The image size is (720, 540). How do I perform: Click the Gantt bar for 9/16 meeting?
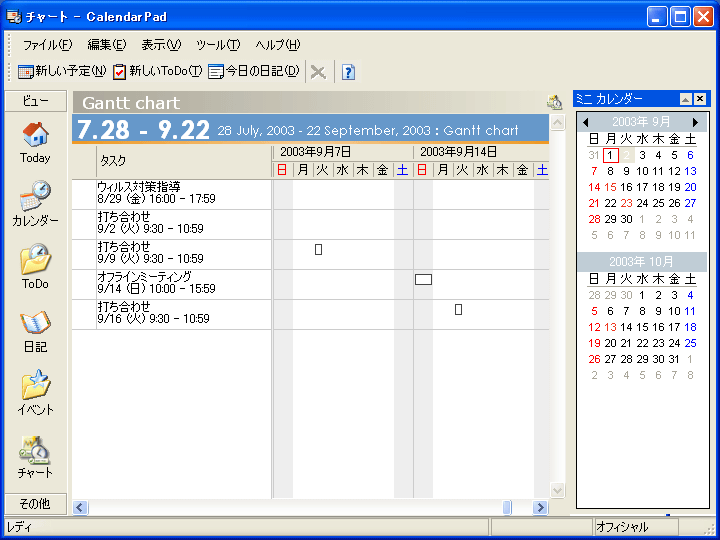coord(458,309)
